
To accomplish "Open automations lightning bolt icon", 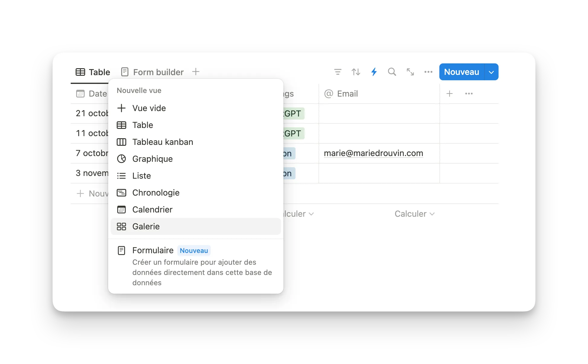I will [x=374, y=72].
